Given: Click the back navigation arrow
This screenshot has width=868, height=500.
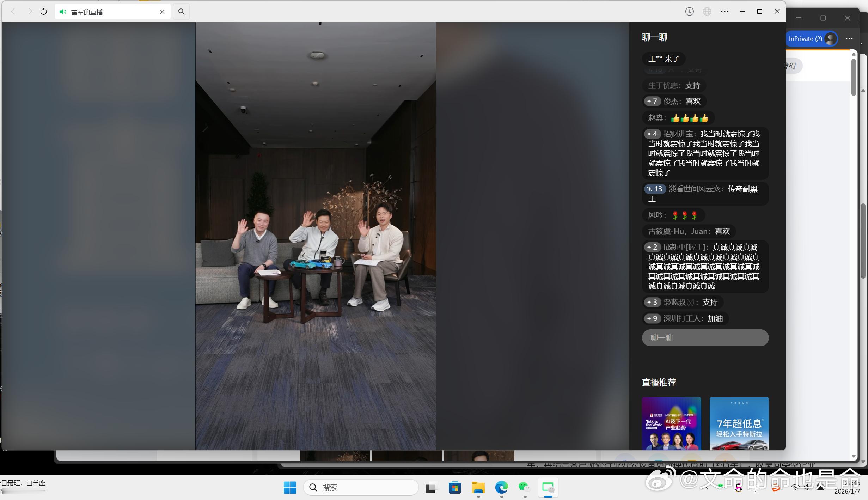Looking at the screenshot, I should (13, 12).
